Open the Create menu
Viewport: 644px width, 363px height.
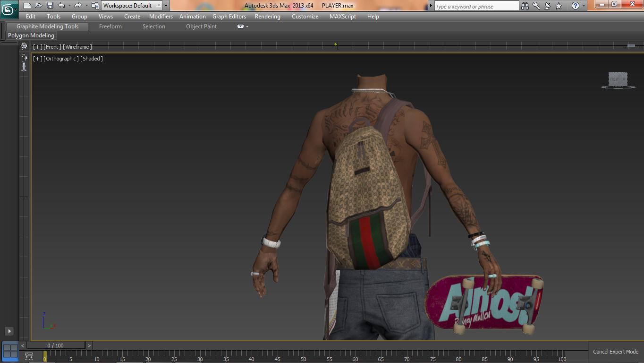click(x=132, y=17)
